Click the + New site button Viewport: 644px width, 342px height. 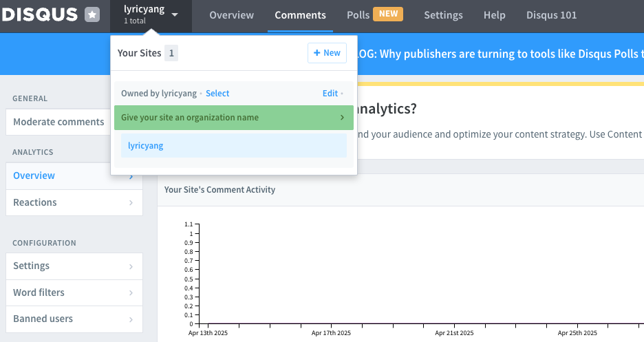[327, 53]
